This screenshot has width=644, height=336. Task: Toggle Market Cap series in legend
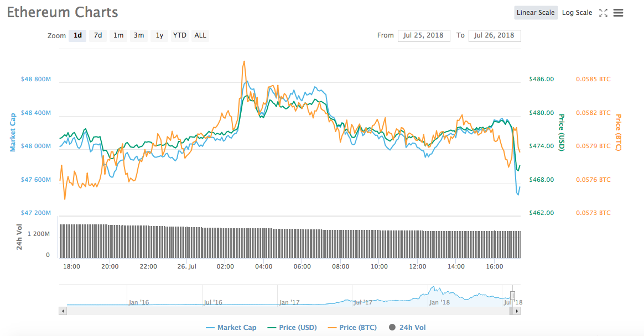[x=231, y=327]
